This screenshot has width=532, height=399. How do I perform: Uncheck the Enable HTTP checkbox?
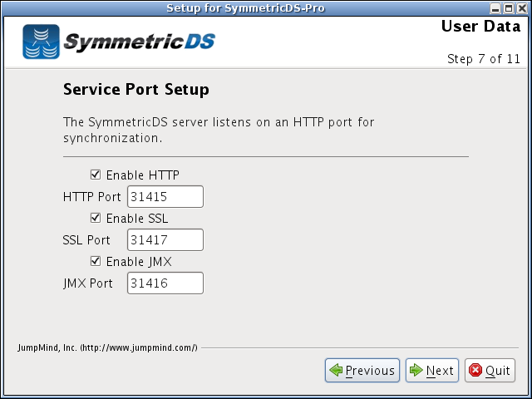click(96, 175)
